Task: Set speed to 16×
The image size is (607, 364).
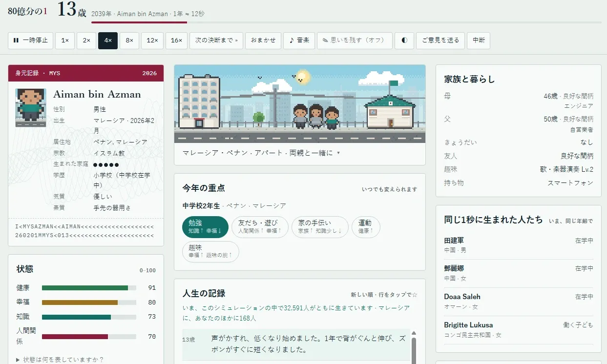Action: [x=176, y=40]
